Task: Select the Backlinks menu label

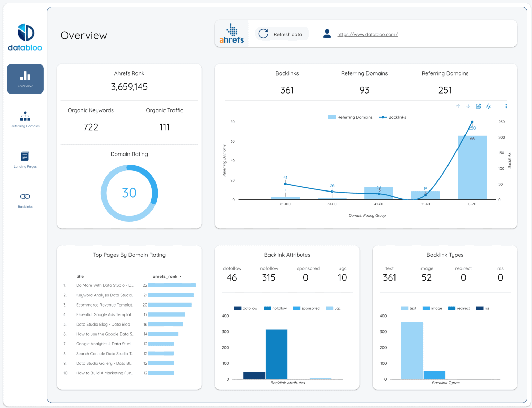Action: [x=25, y=207]
